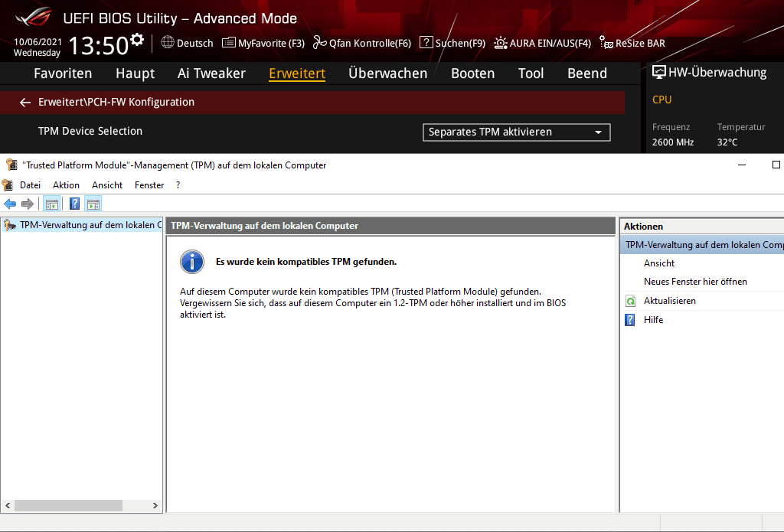Screen dimensions: 784x532
Task: Click the 2600 MHz frequency value
Action: (x=673, y=142)
